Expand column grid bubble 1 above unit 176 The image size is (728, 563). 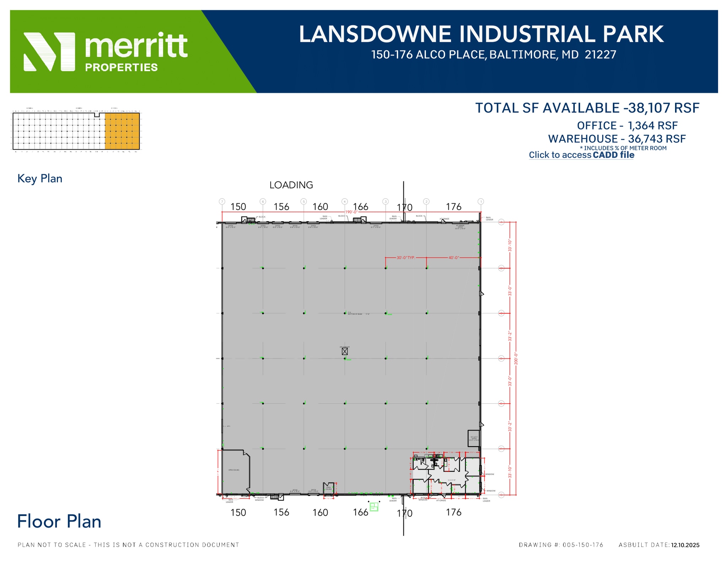pyautogui.click(x=481, y=201)
